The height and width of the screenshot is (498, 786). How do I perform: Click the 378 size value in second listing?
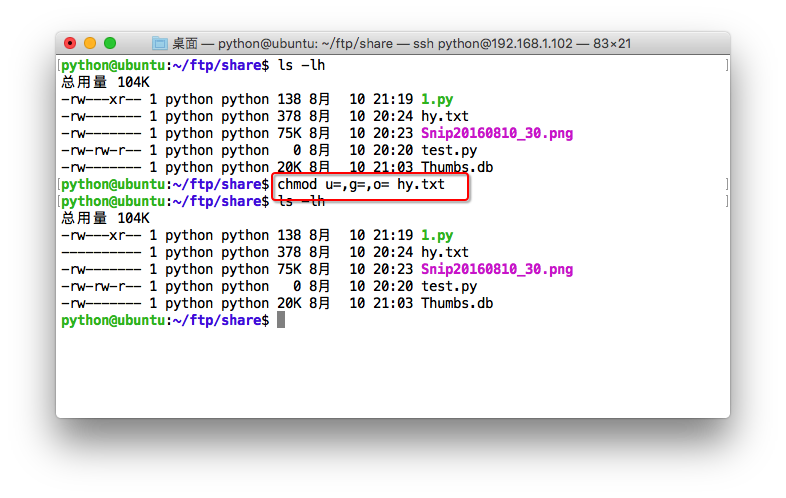[289, 252]
